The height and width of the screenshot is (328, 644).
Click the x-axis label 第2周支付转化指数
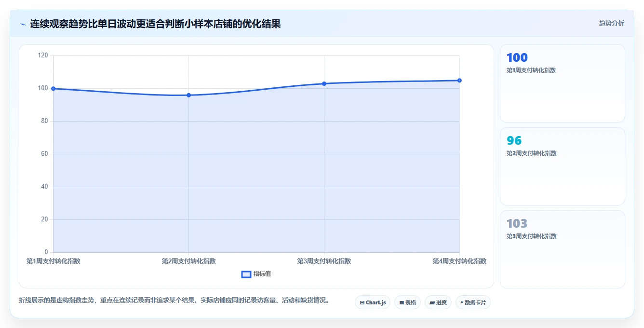pyautogui.click(x=188, y=261)
